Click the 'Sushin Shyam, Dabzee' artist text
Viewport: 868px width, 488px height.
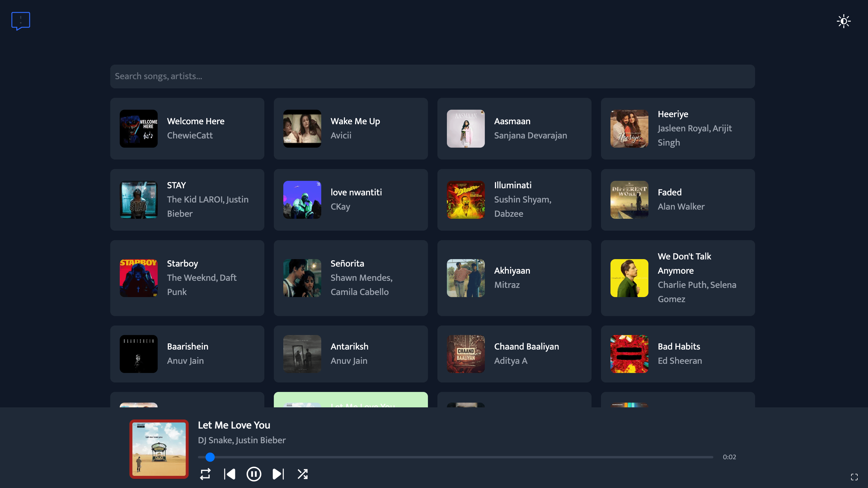coord(523,207)
